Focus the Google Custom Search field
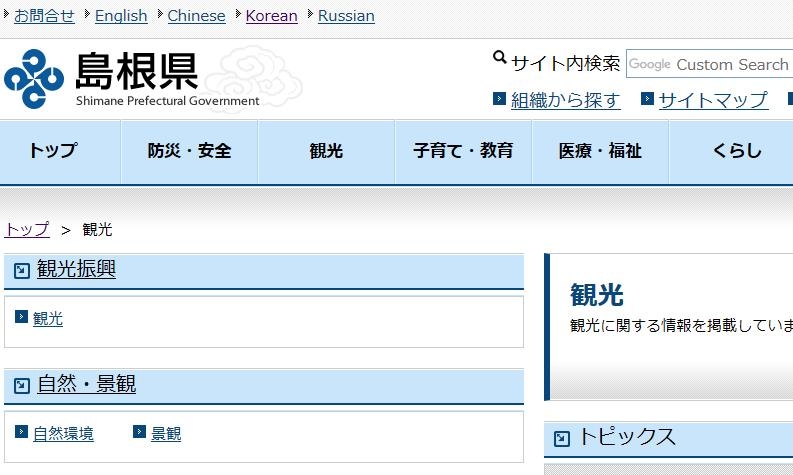 (709, 64)
